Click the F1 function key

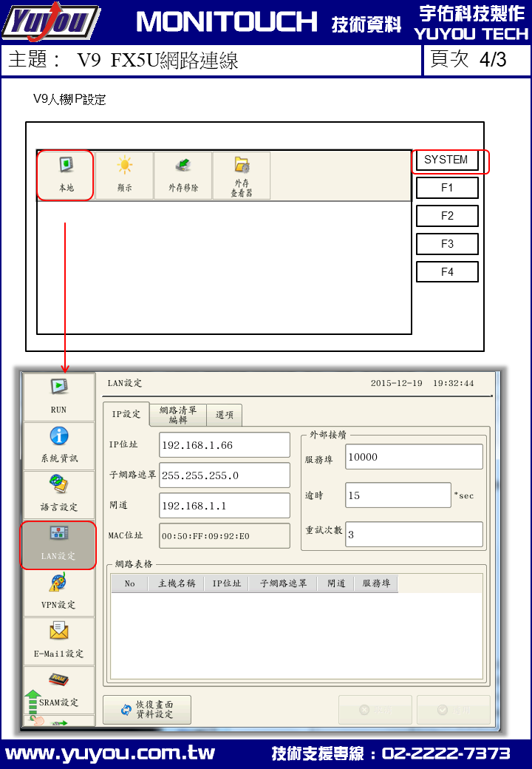click(x=447, y=188)
